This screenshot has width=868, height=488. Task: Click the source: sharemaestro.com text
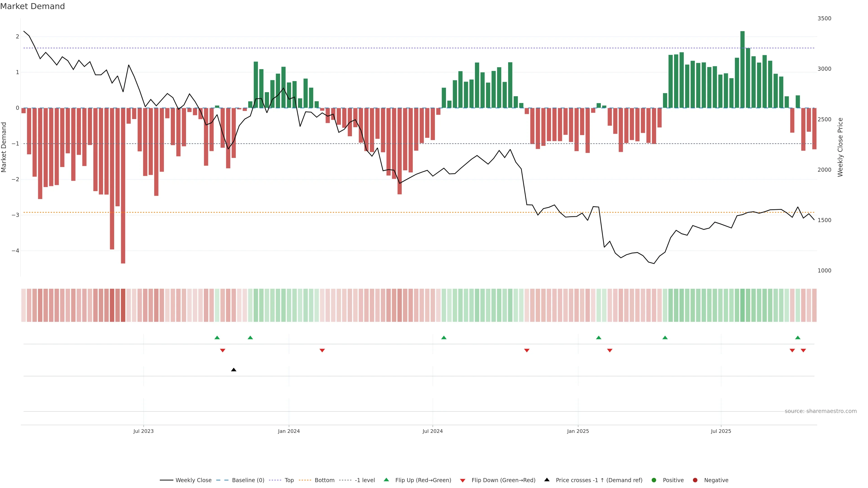821,411
